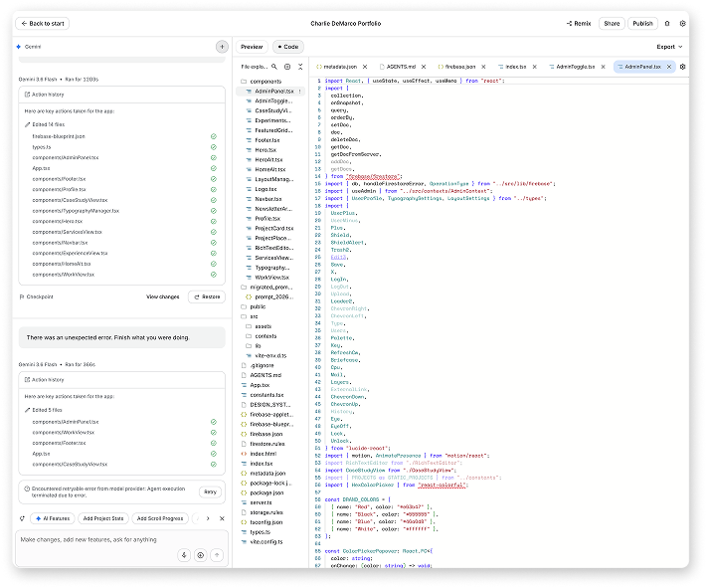The image size is (707, 588).
Task: Open editor settings gear beside the tabs
Action: tap(683, 67)
